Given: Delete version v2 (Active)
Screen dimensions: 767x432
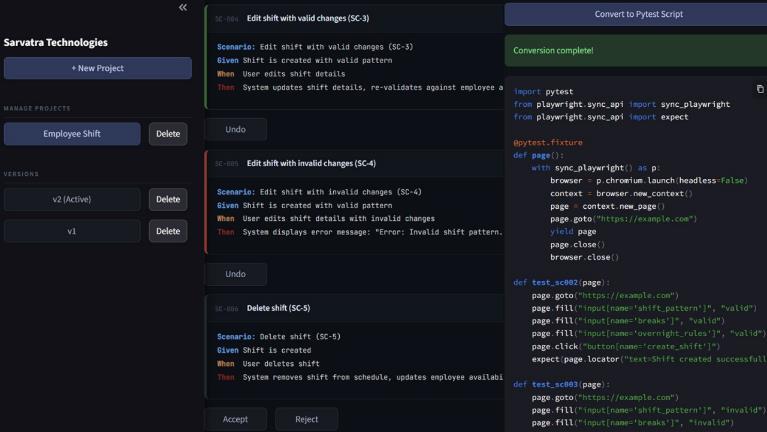Looking at the screenshot, I should 168,199.
